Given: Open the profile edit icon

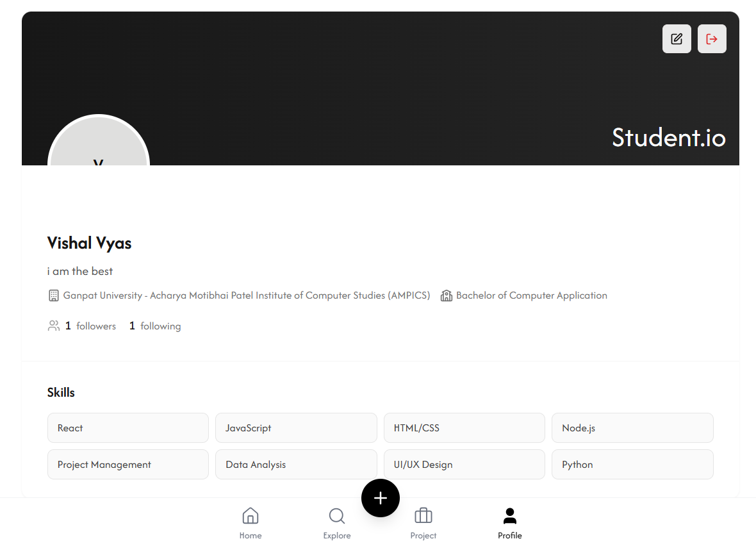Looking at the screenshot, I should click(677, 38).
